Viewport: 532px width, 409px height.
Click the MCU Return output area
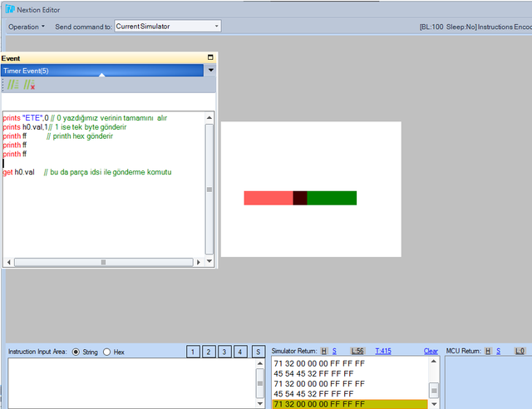pyautogui.click(x=488, y=382)
